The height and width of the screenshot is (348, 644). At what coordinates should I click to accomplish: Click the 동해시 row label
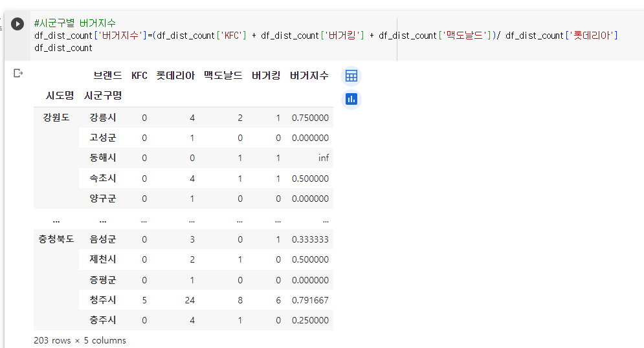[x=103, y=158]
